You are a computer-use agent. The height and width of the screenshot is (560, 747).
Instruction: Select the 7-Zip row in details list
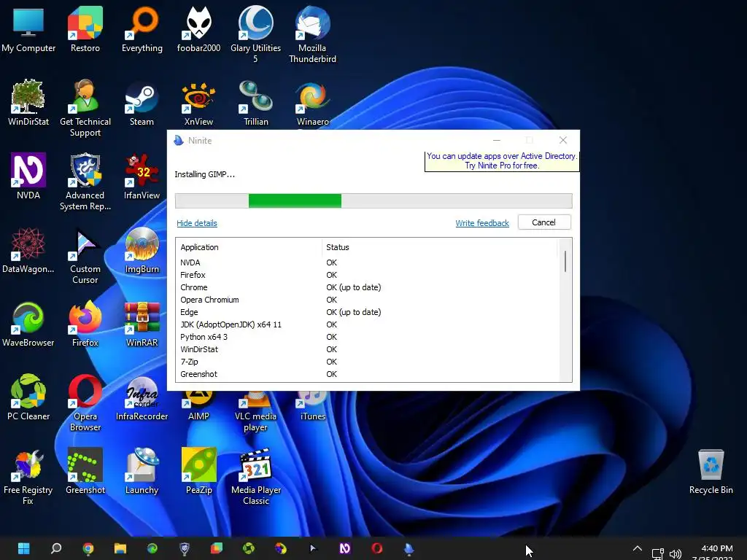coord(367,362)
